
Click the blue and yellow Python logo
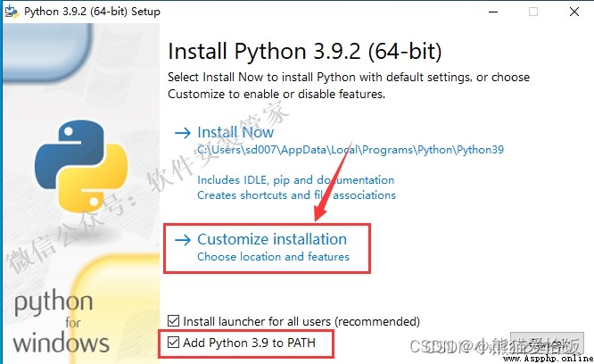80,166
